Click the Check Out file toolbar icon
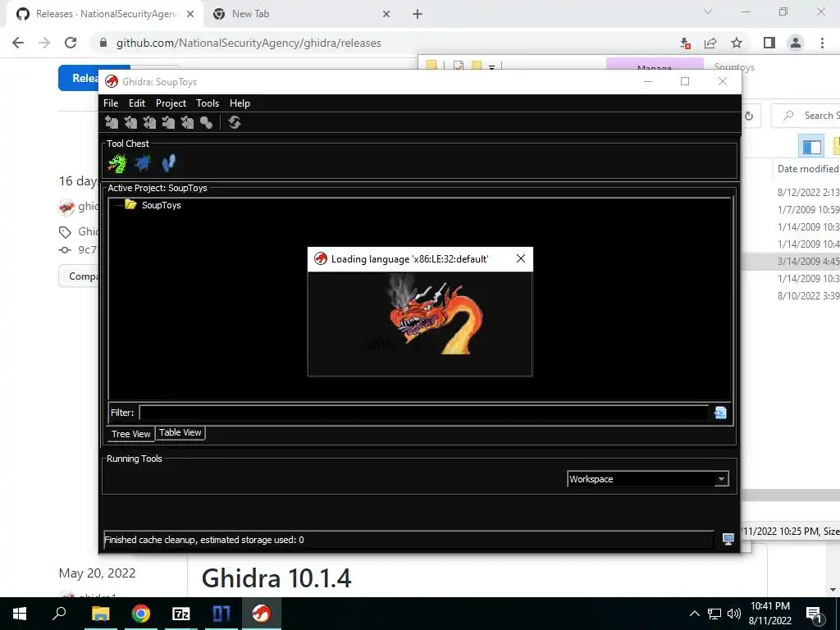 pos(130,123)
